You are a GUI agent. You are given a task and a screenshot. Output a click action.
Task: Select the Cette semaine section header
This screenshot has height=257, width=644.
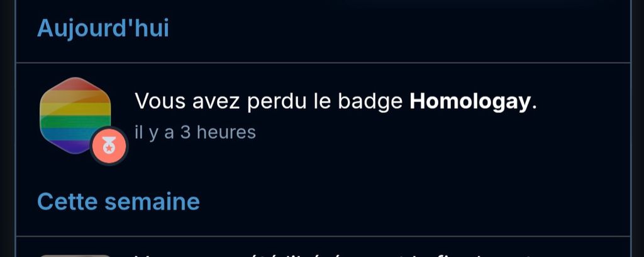pyautogui.click(x=118, y=202)
